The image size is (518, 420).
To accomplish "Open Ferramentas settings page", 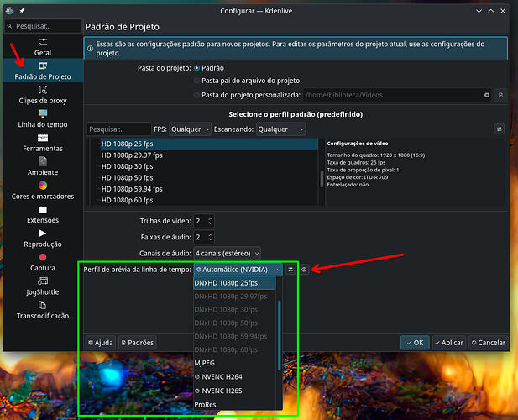I will (43, 142).
